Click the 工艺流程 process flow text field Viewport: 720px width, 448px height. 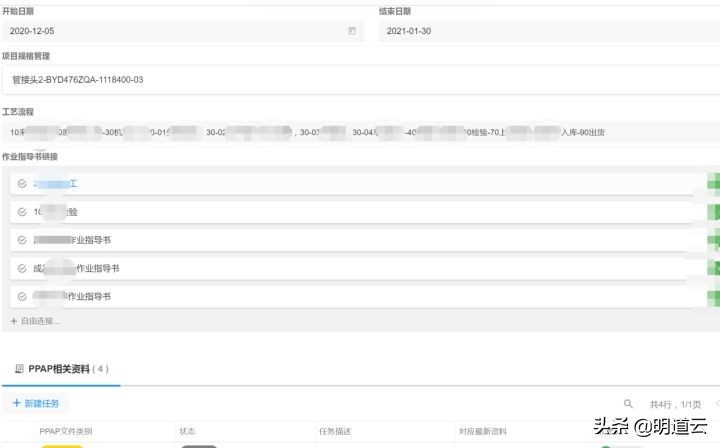[361, 132]
